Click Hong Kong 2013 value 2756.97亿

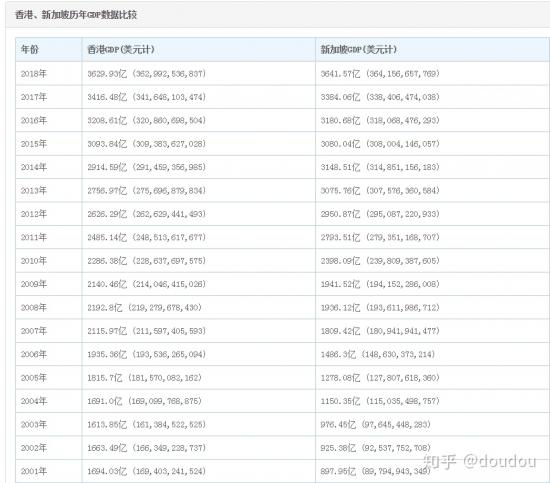(x=107, y=190)
